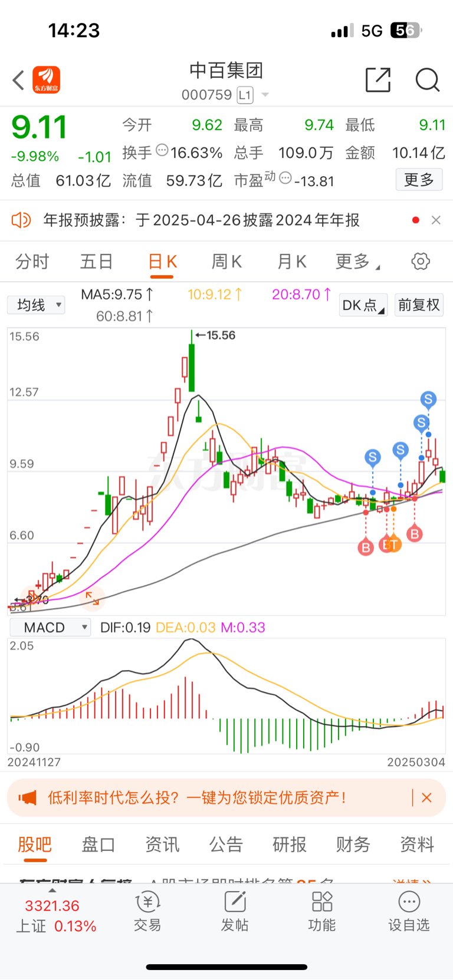Tap the orange T marker

pos(393,545)
